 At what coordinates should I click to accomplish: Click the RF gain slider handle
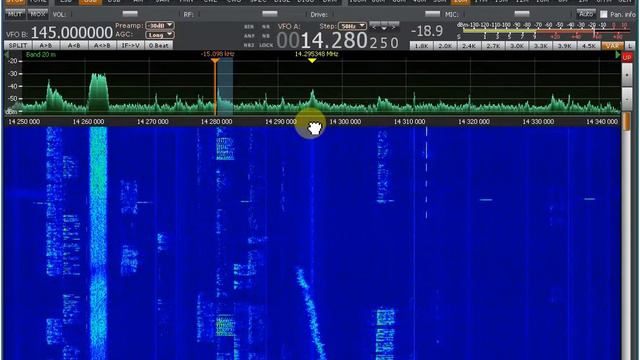coord(270,14)
